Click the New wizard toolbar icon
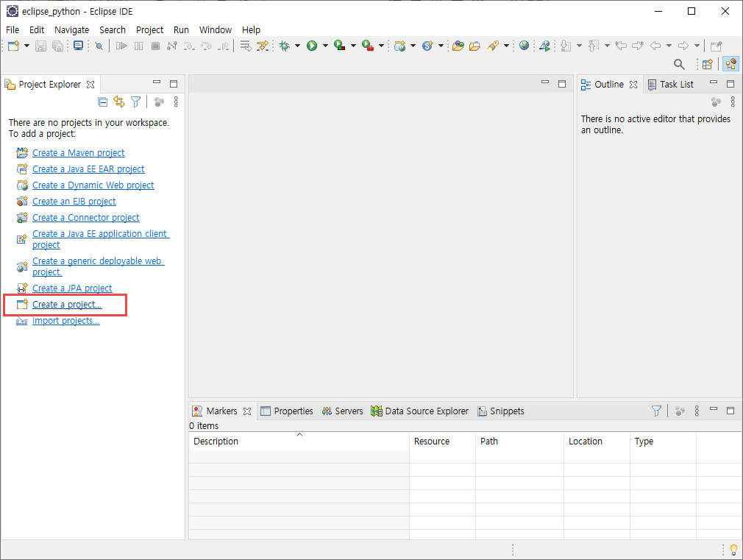The height and width of the screenshot is (560, 743). point(14,46)
